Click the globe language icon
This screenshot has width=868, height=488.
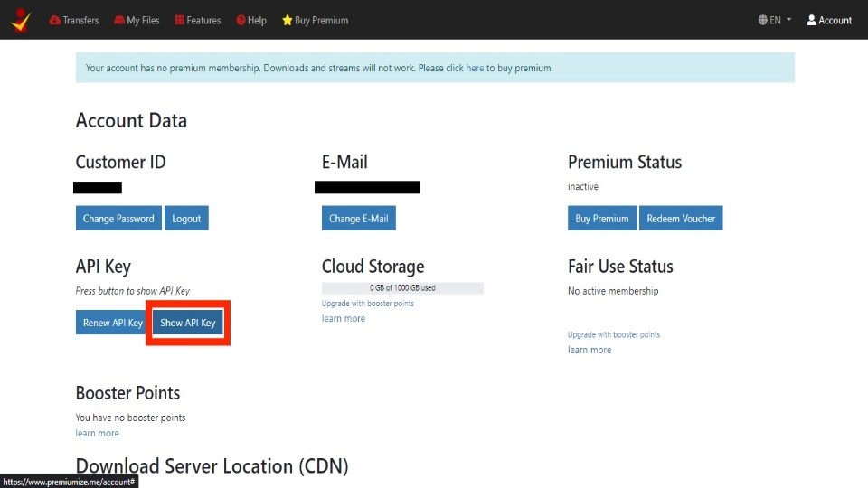(x=763, y=20)
